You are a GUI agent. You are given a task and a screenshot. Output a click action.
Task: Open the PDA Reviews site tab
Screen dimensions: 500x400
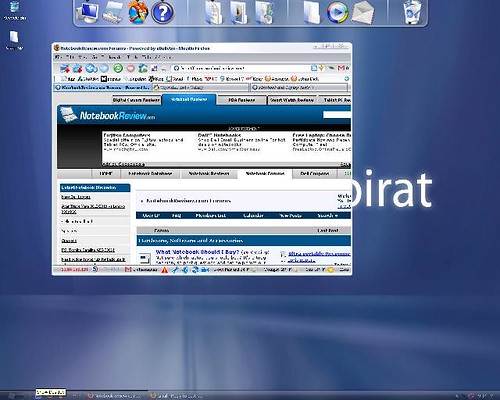[x=242, y=100]
